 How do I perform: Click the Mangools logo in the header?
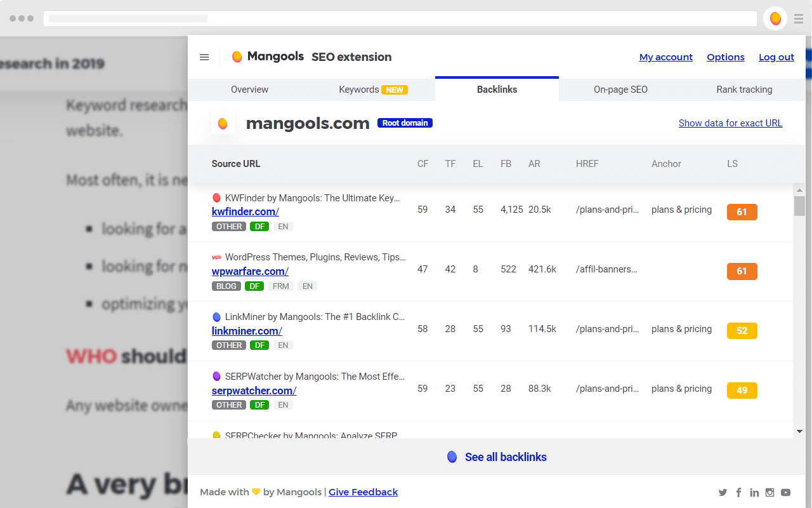click(x=237, y=56)
